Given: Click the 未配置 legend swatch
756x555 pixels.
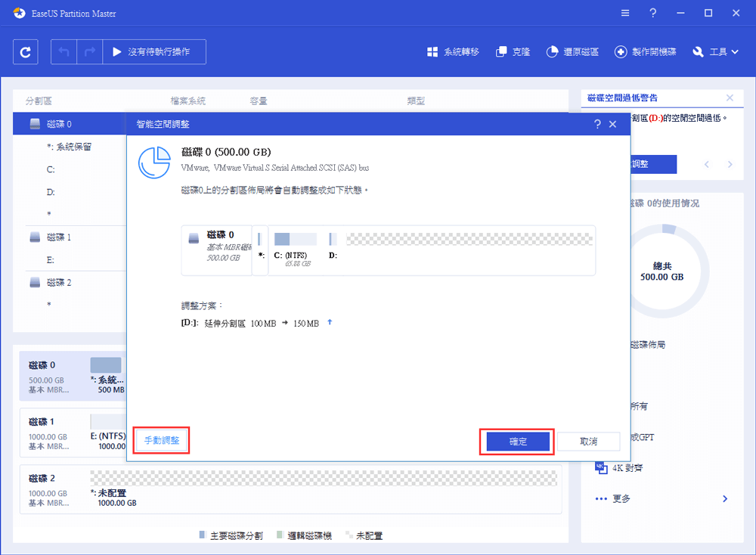Looking at the screenshot, I should [349, 535].
